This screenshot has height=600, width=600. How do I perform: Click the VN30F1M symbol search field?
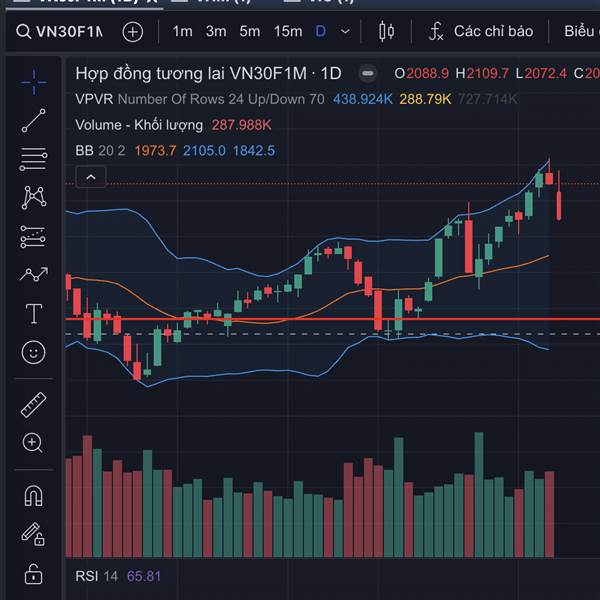60,32
